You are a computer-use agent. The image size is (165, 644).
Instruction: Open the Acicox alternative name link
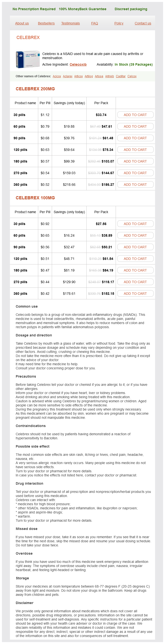(x=57, y=76)
